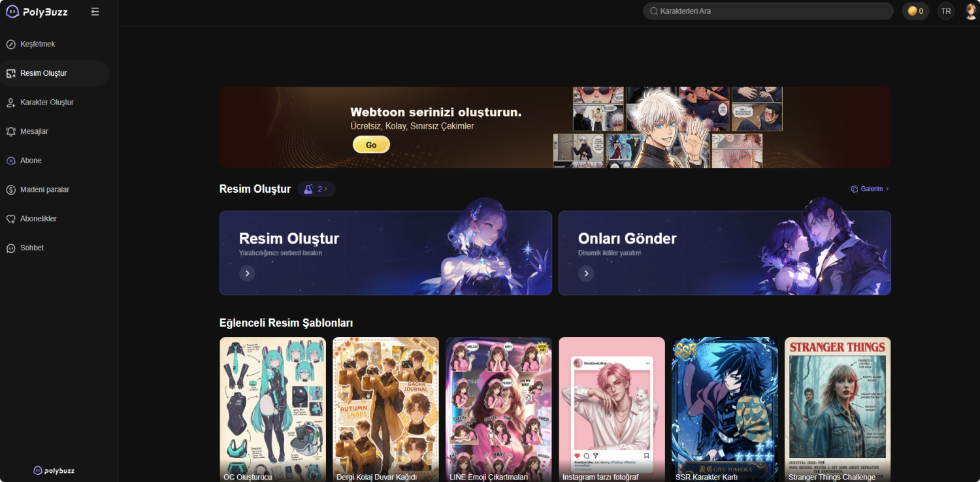Collapse the sidebar with hamburger icon
This screenshot has height=482, width=980.
[x=95, y=12]
